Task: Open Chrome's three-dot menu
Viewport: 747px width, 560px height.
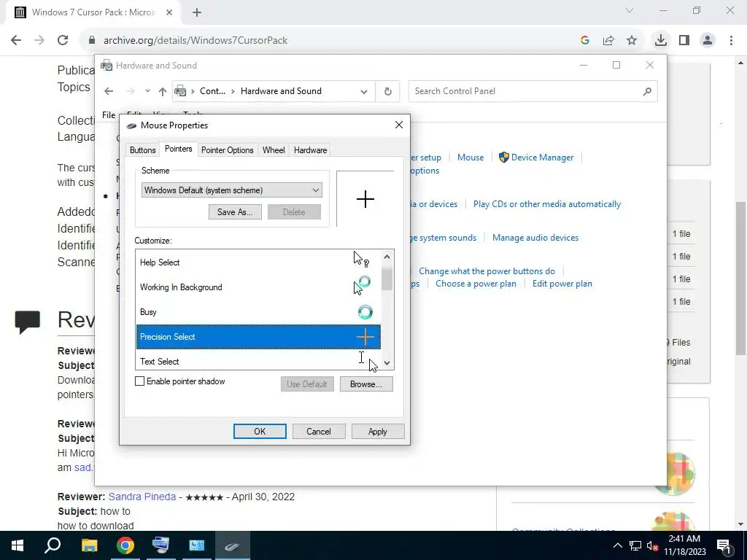Action: [731, 40]
